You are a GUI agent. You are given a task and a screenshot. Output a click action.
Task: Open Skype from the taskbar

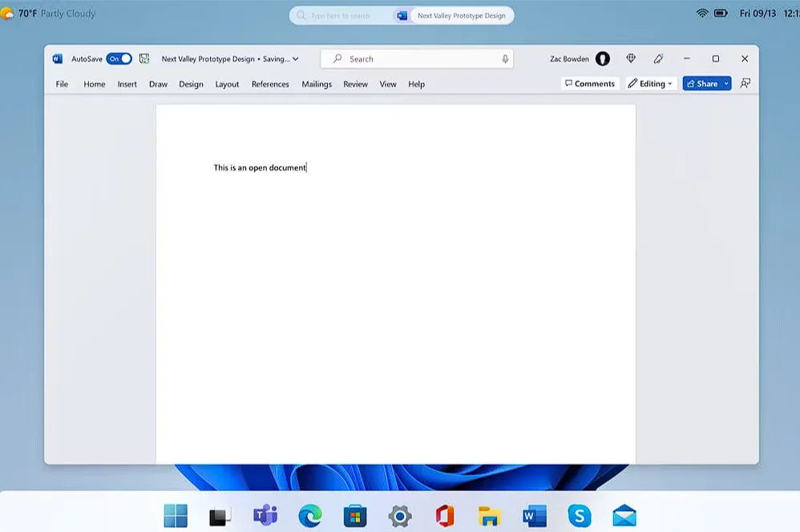click(579, 515)
